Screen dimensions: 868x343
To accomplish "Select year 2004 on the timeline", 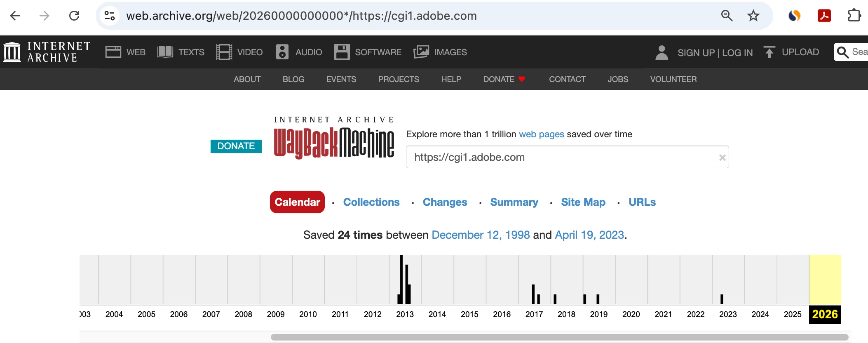I will [x=114, y=314].
